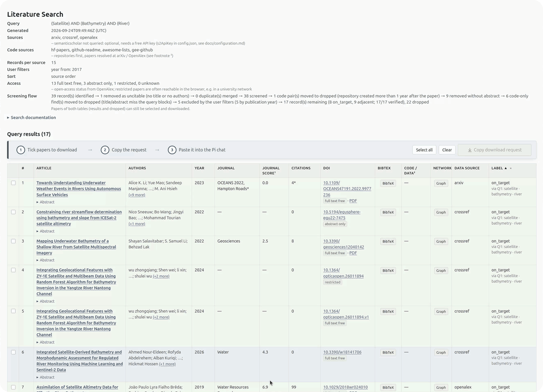Open the PDF link for article 1
The width and height of the screenshot is (543, 392).
(353, 201)
